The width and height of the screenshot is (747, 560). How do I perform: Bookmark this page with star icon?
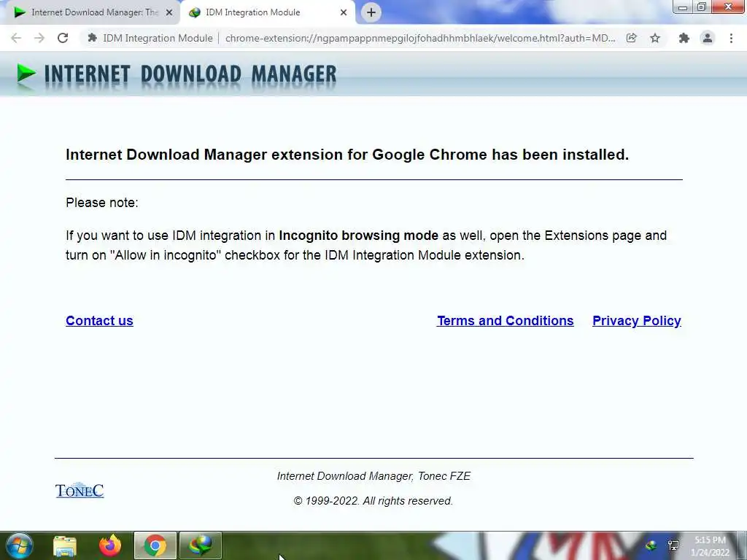coord(655,38)
